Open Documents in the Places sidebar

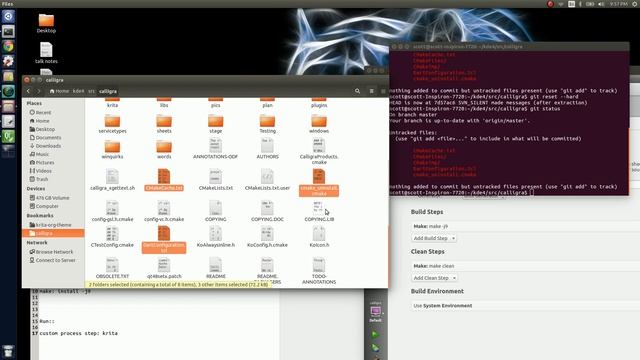[45, 138]
